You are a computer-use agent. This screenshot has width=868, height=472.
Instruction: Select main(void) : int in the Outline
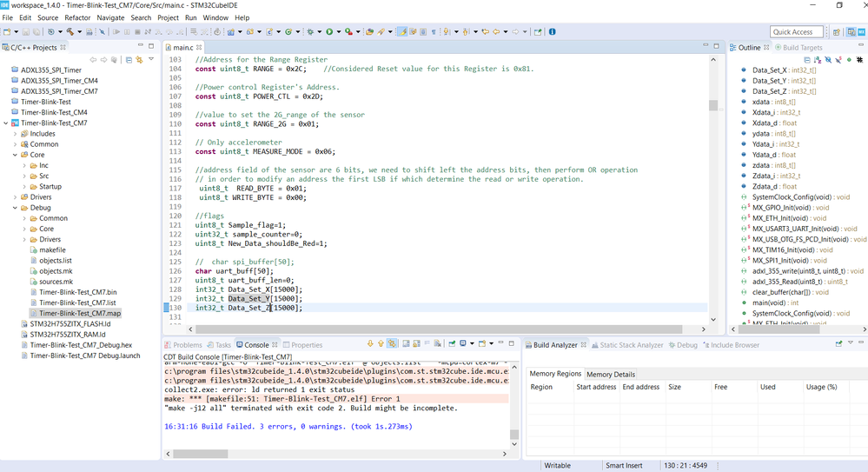[x=775, y=302]
